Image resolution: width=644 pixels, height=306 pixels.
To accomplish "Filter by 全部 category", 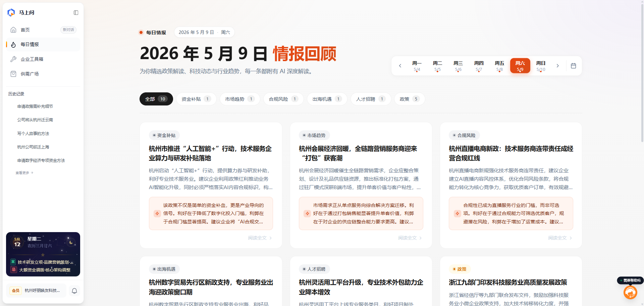I will [x=156, y=99].
